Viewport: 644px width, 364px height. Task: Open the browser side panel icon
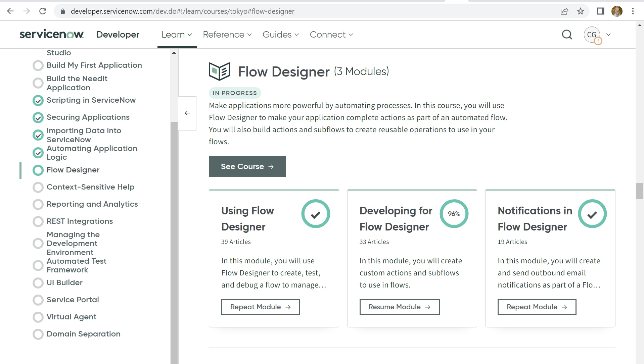pos(600,11)
